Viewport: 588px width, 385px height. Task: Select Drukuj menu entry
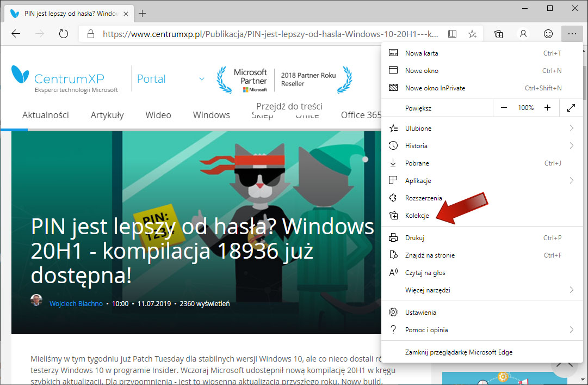pyautogui.click(x=482, y=237)
